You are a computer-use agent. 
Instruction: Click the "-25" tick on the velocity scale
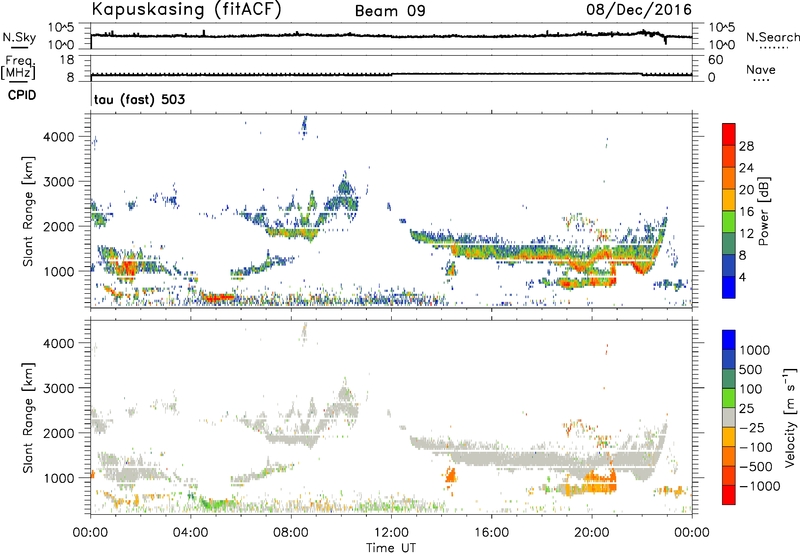pos(752,427)
